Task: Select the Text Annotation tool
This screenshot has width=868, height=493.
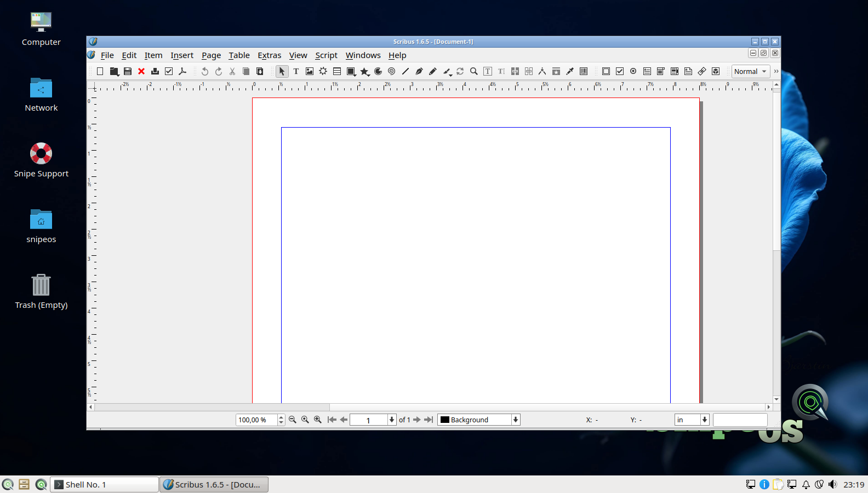Action: 688,71
